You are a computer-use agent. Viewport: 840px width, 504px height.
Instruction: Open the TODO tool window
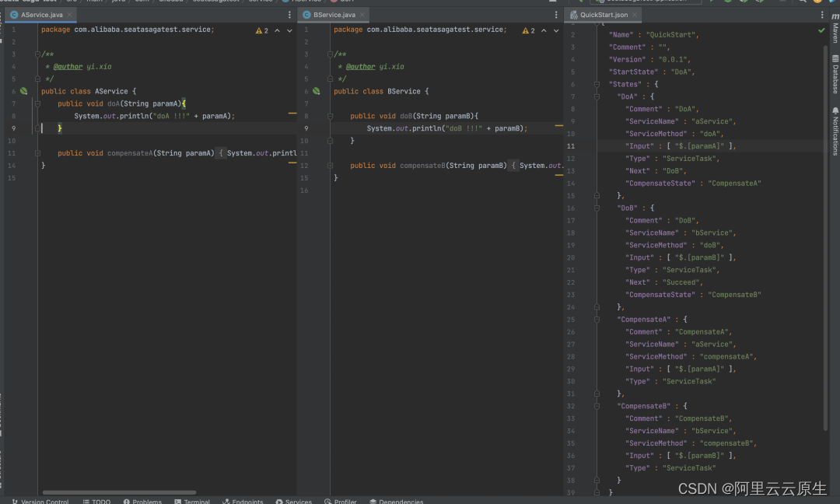96,502
